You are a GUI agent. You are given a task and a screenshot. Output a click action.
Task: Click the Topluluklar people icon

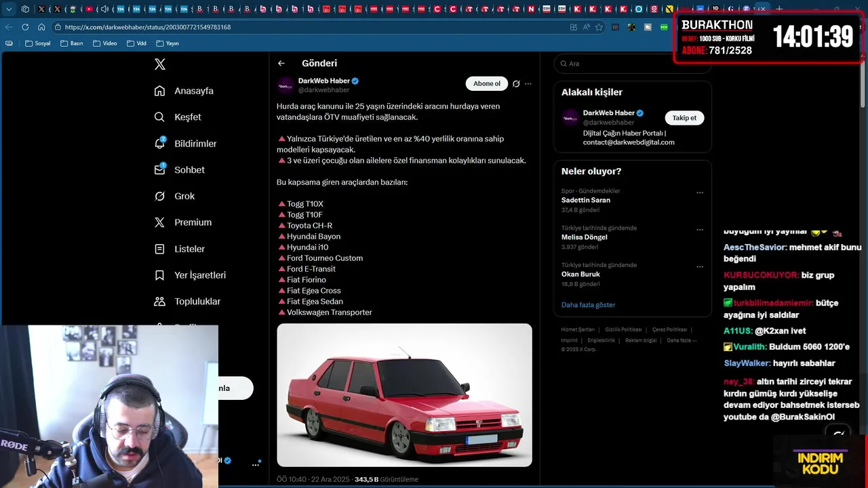[159, 302]
